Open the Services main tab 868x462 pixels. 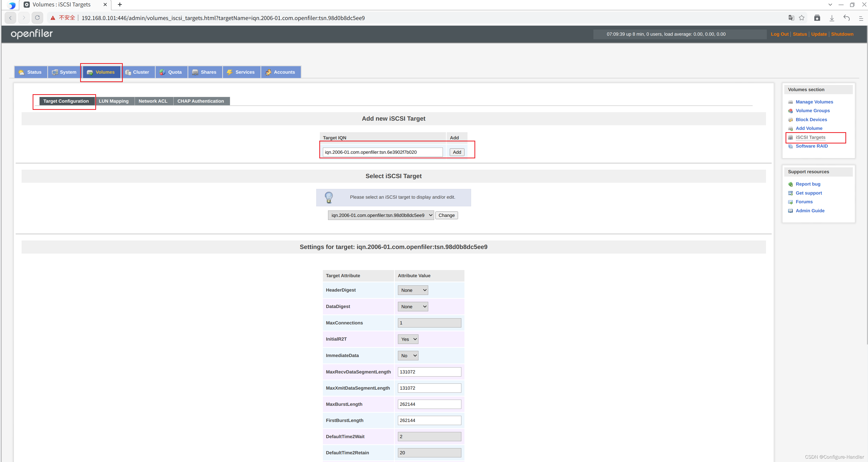click(x=241, y=72)
